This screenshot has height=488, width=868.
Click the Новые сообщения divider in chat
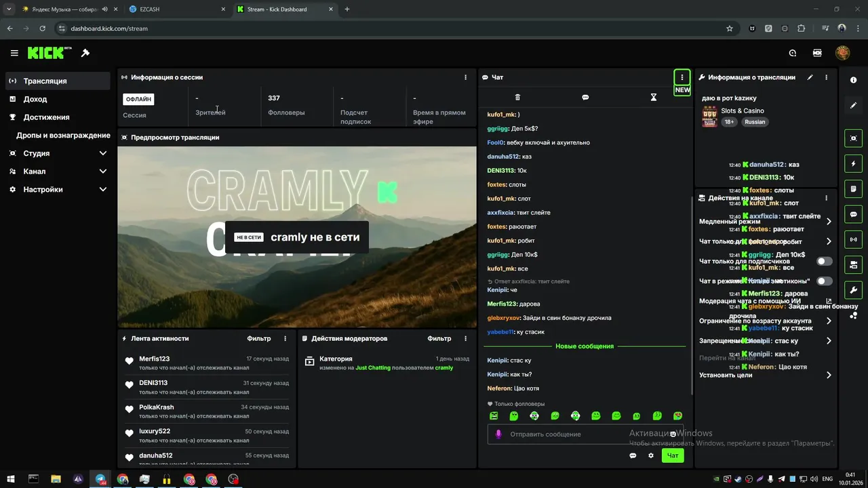(585, 346)
